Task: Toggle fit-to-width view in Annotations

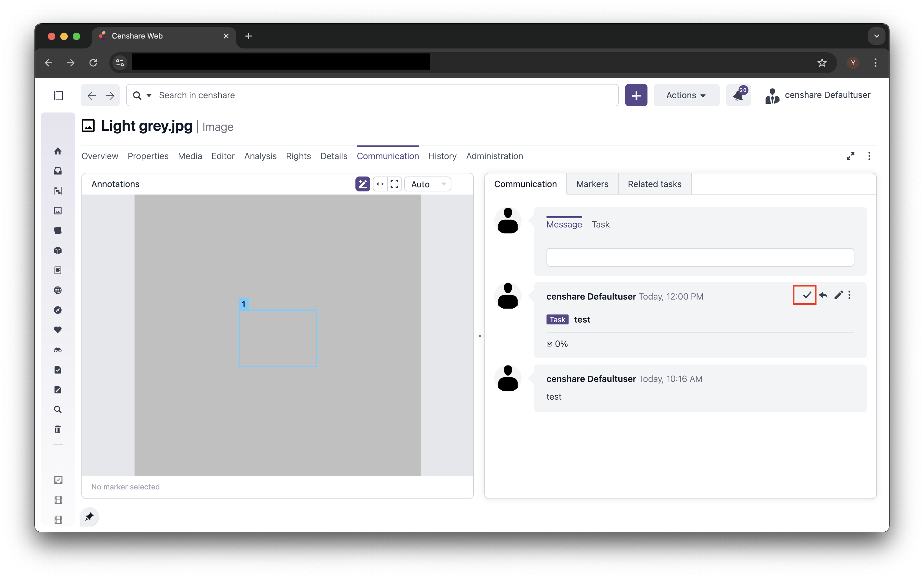Action: (380, 184)
